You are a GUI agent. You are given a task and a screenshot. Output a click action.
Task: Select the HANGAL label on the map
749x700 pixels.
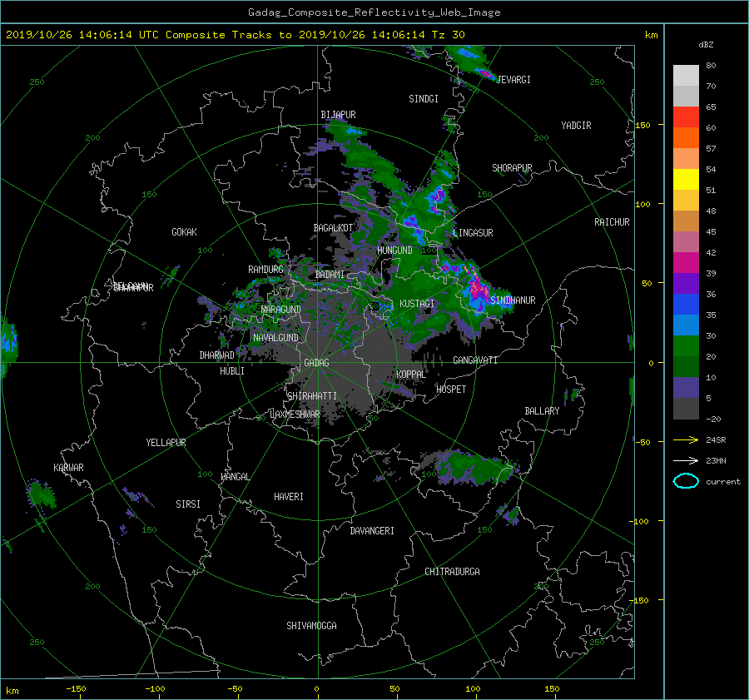(x=235, y=477)
